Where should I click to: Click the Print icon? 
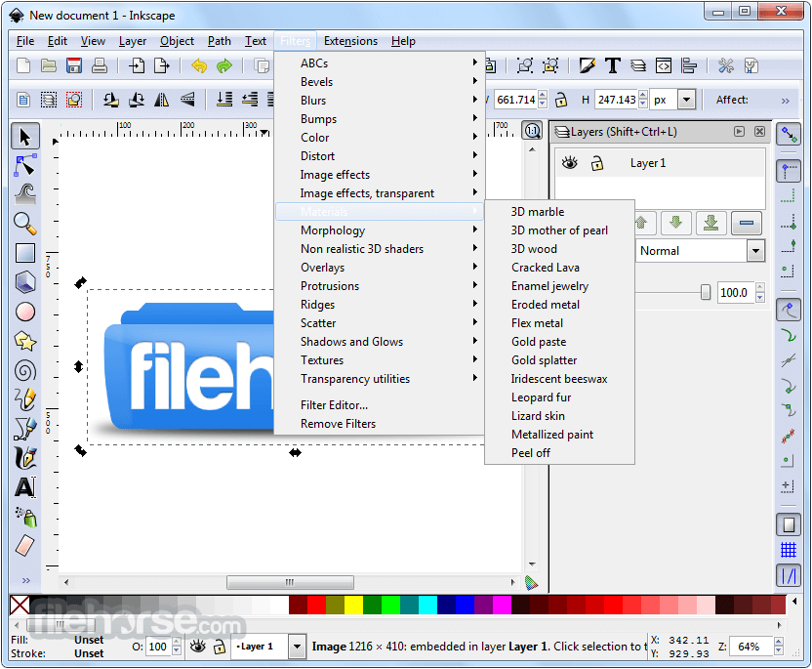(100, 65)
